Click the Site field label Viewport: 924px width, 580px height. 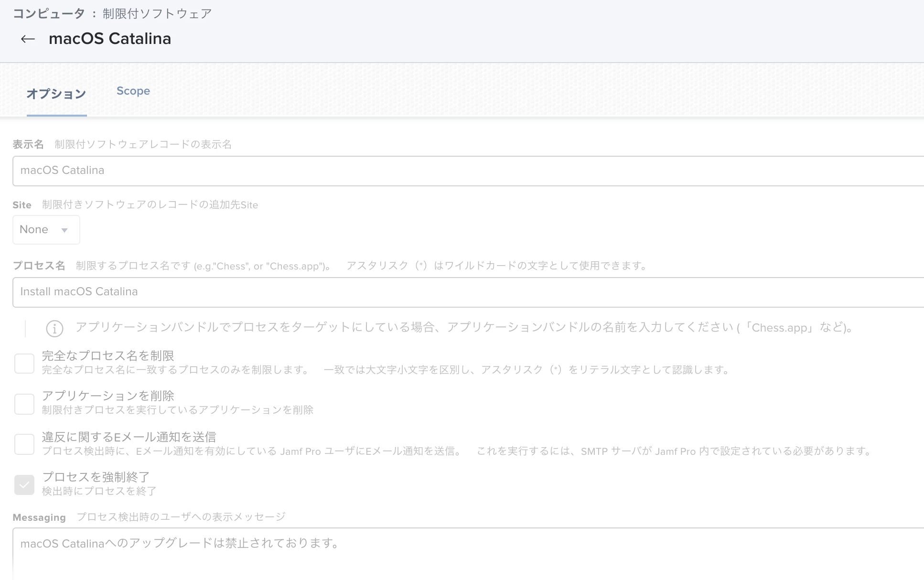pos(22,205)
